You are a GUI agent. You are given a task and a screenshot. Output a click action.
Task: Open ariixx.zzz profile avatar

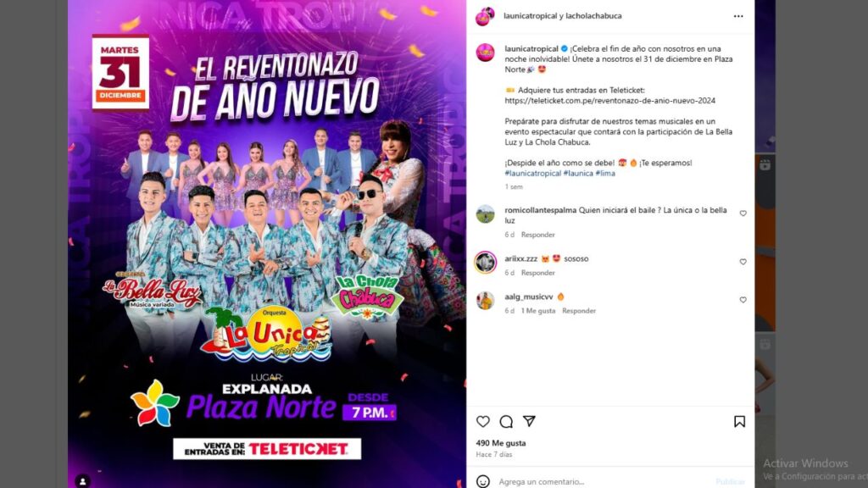coord(486,263)
